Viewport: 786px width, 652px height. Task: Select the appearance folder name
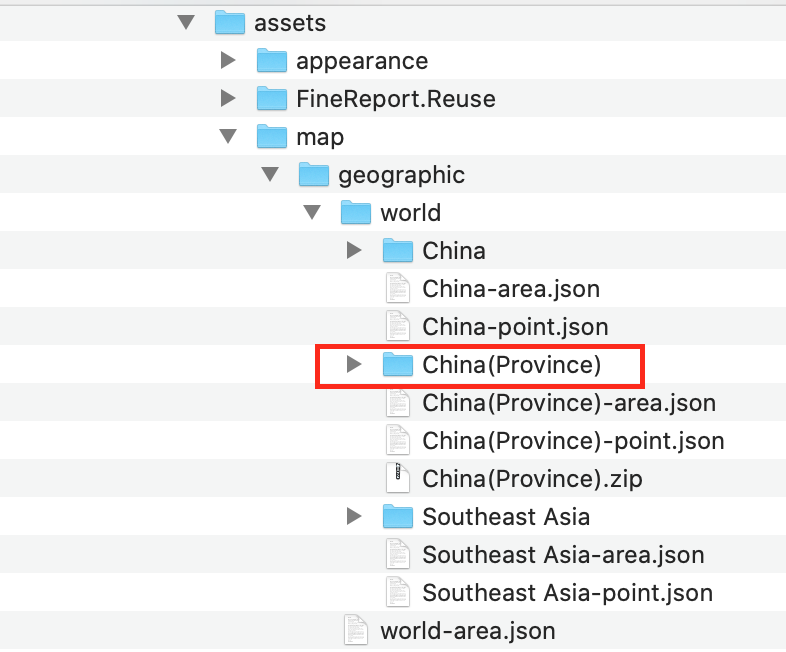click(x=362, y=62)
